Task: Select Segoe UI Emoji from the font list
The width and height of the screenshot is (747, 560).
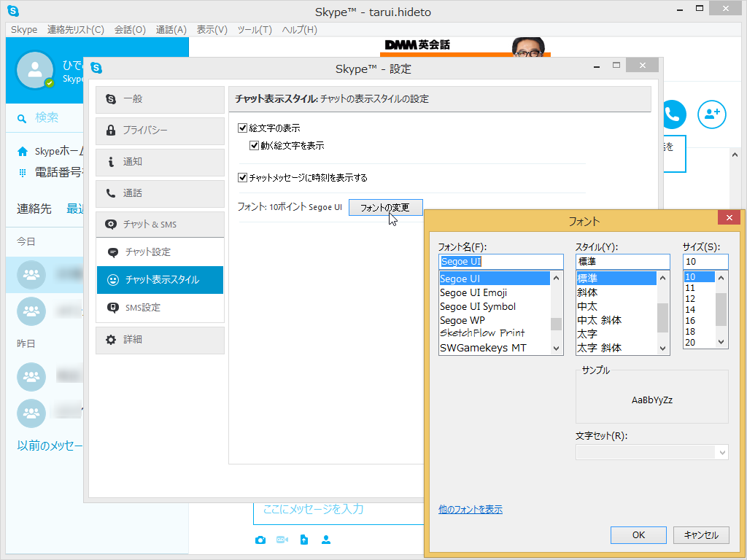Action: pyautogui.click(x=474, y=292)
